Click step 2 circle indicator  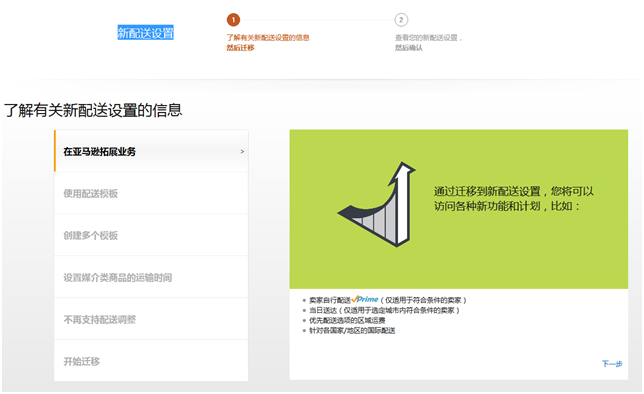(401, 20)
